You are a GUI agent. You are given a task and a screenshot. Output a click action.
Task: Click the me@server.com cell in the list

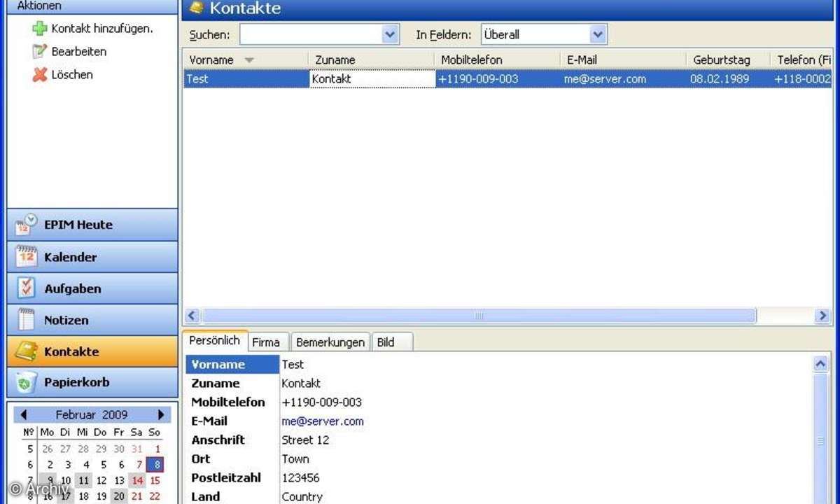tap(624, 79)
